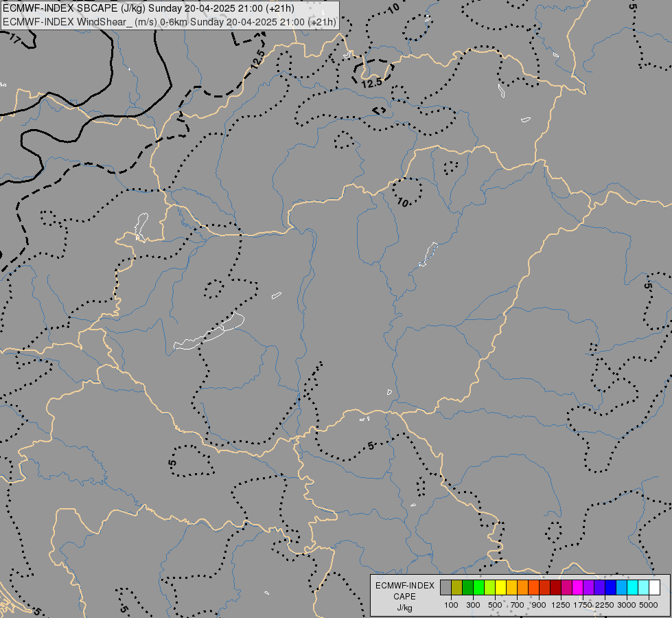
Task: Click the sky blue swatch left of 3000
Action: tap(622, 587)
